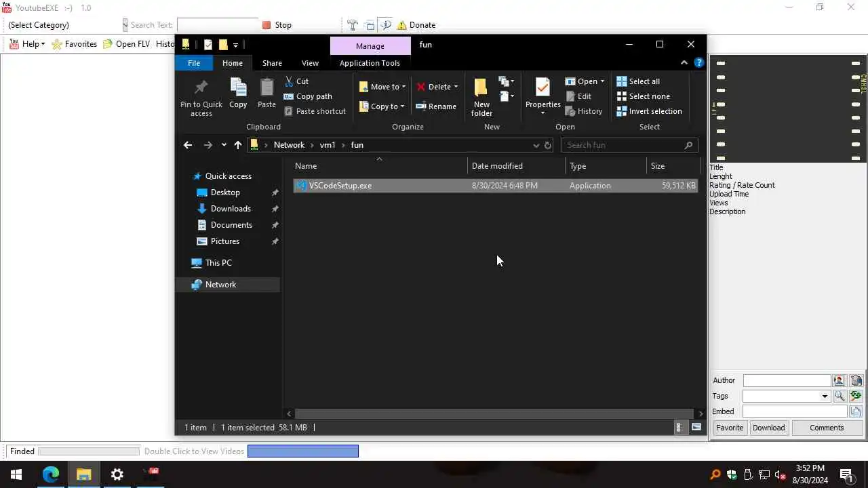Create a New folder

[x=481, y=97]
